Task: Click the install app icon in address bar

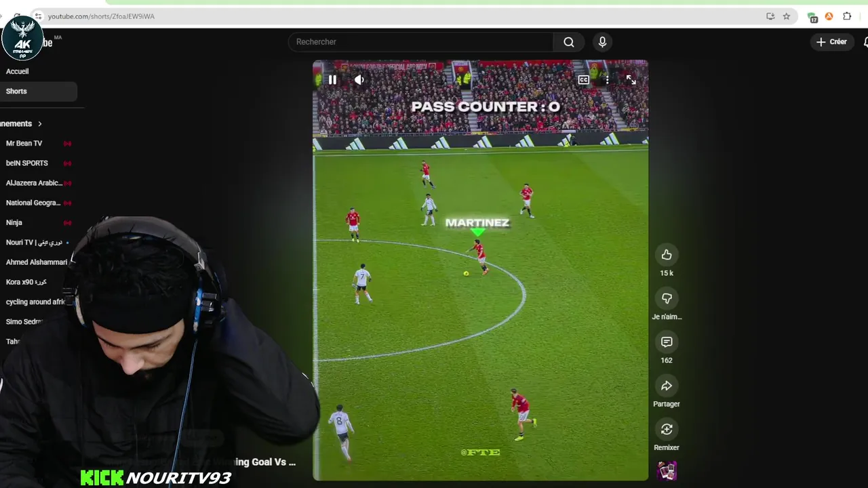Action: (770, 16)
